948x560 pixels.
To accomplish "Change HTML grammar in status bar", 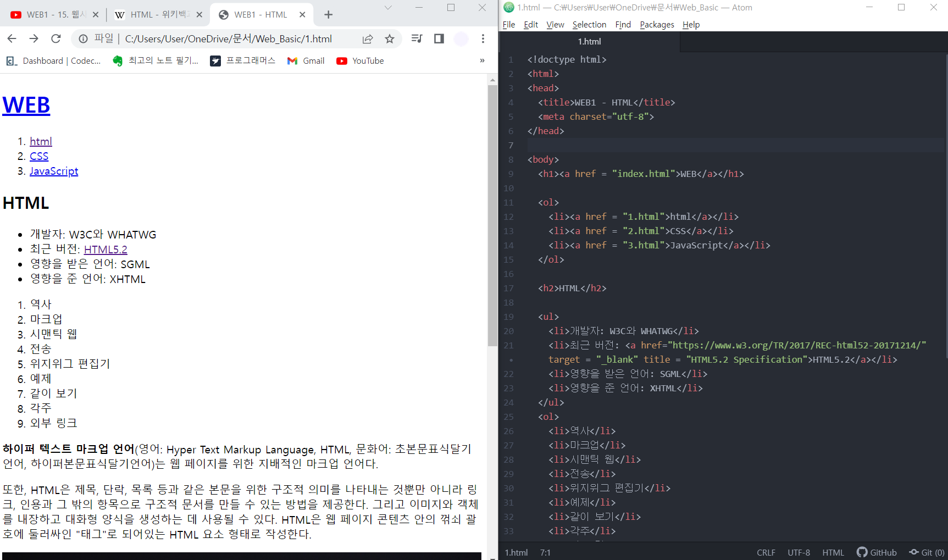I will [833, 552].
